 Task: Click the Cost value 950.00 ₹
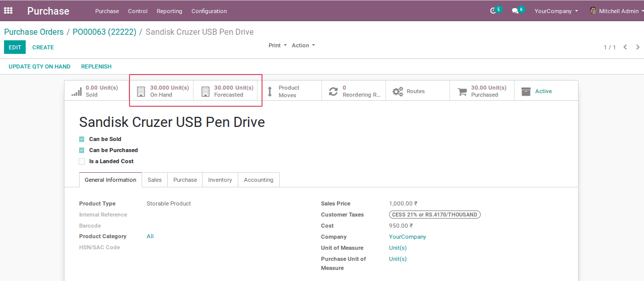[x=401, y=226]
